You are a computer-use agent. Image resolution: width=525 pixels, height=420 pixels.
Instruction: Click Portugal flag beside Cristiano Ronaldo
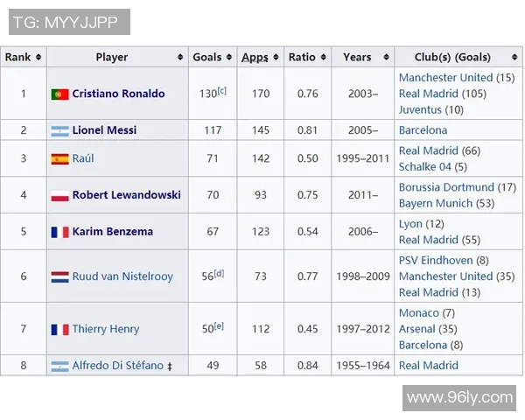click(x=59, y=94)
